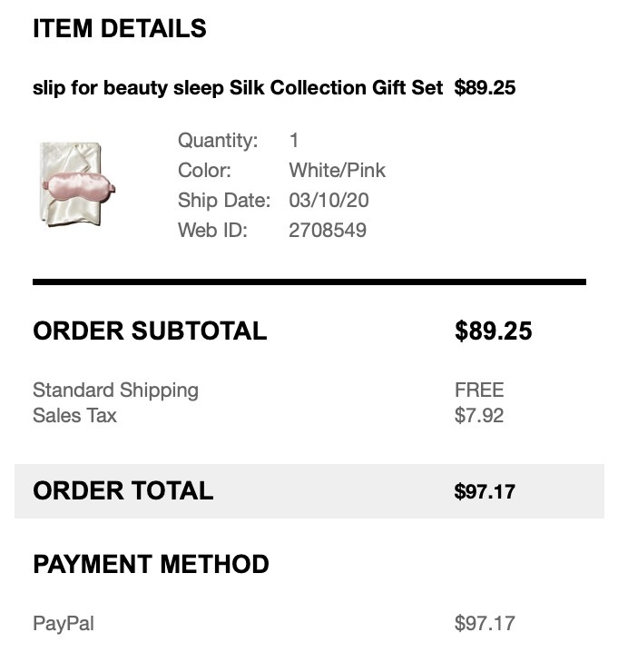Select the ITEM DETAILS heading
The width and height of the screenshot is (618, 672).
pyautogui.click(x=120, y=29)
